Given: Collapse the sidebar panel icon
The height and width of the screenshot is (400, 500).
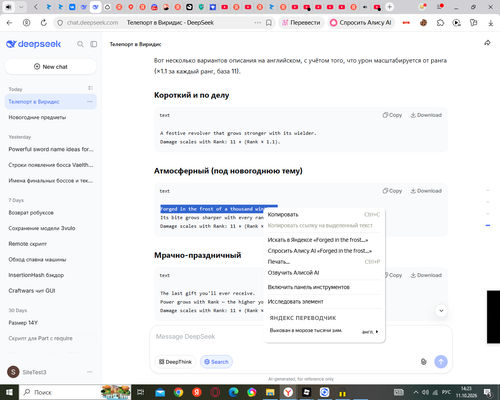Looking at the screenshot, I should point(94,44).
